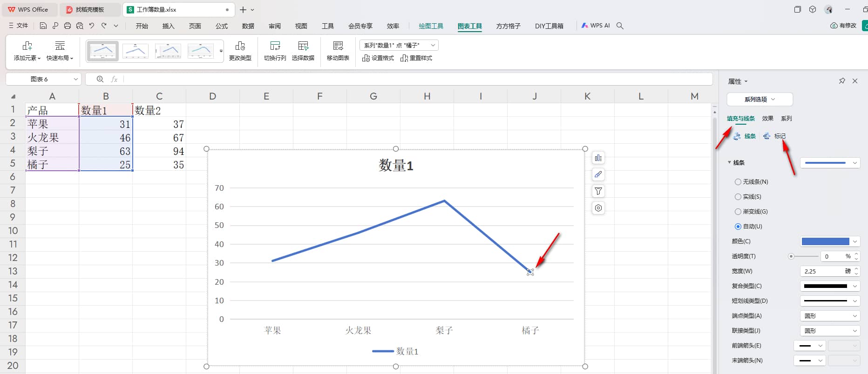Open End arrow (末端箭头) dropdown

[x=810, y=361]
